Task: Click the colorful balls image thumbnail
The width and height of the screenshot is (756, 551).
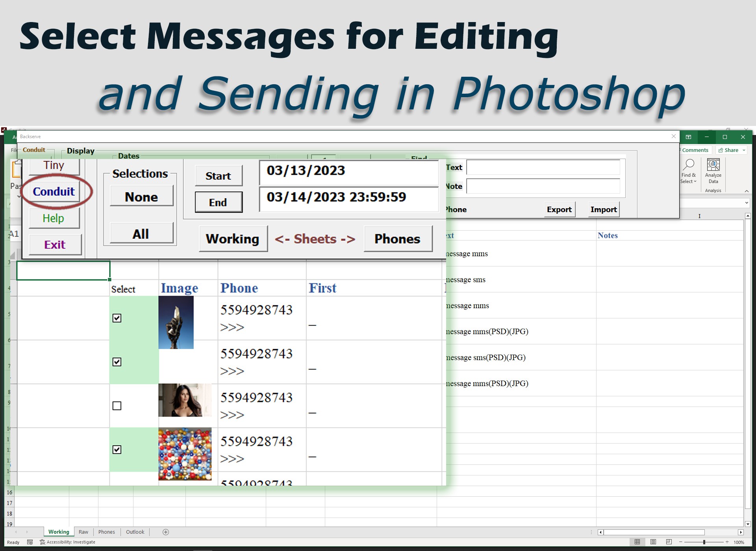Action: pyautogui.click(x=185, y=454)
